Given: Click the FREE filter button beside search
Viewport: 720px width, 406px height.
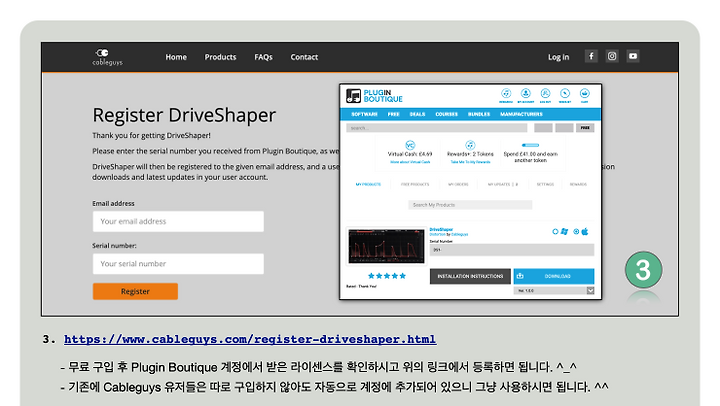Looking at the screenshot, I should tap(585, 128).
